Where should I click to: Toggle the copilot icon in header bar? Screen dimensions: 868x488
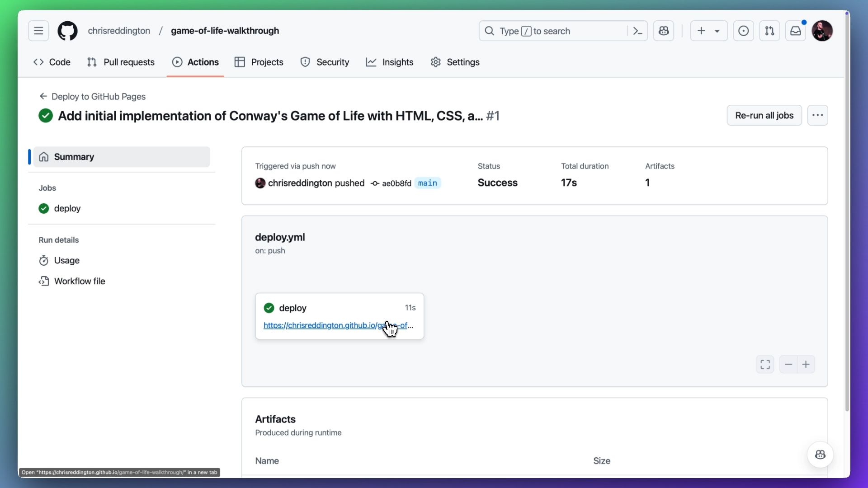[x=664, y=31]
